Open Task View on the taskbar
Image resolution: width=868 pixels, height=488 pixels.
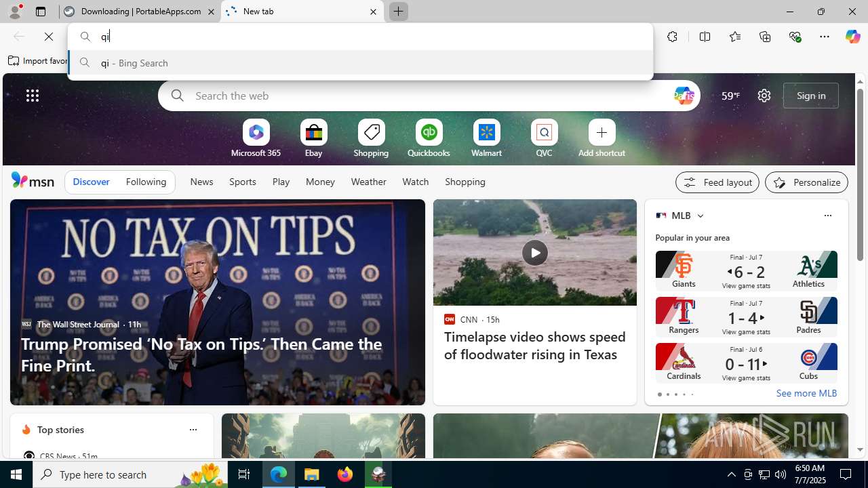click(x=243, y=474)
